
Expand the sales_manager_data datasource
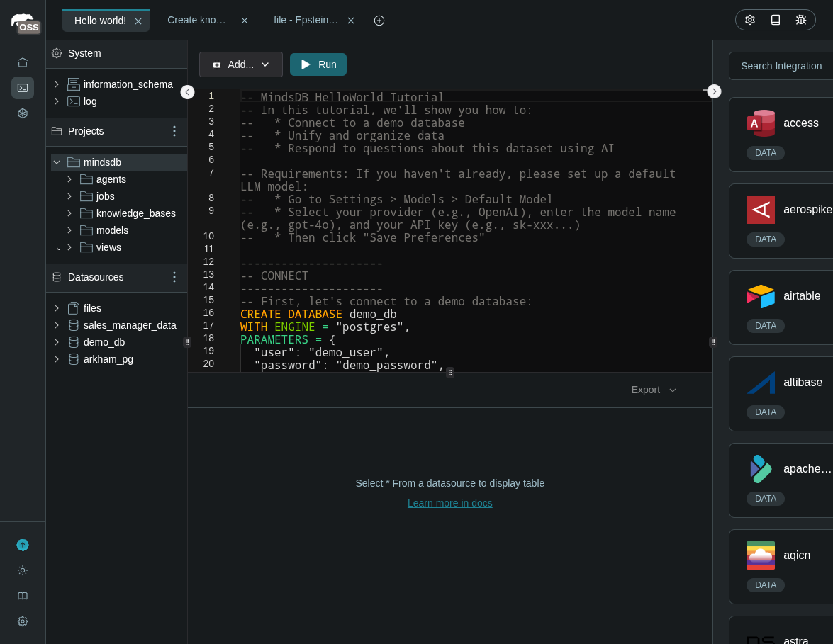[x=56, y=325]
